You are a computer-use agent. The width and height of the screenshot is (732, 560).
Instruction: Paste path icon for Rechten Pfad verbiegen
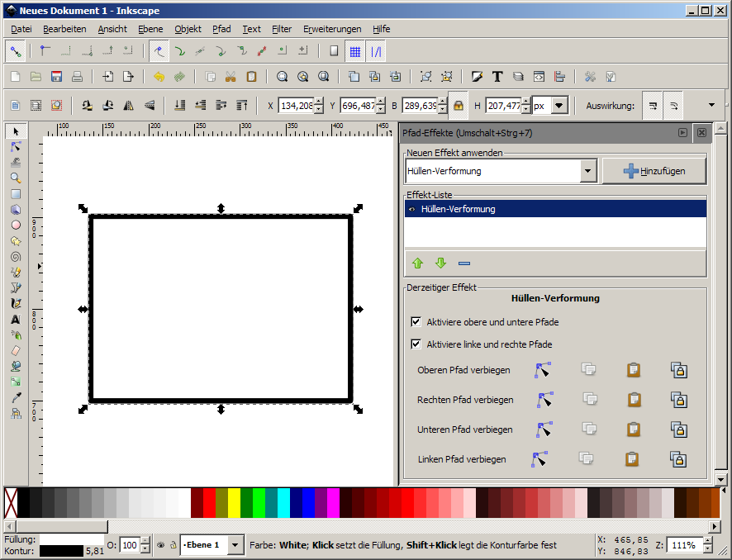click(x=634, y=400)
